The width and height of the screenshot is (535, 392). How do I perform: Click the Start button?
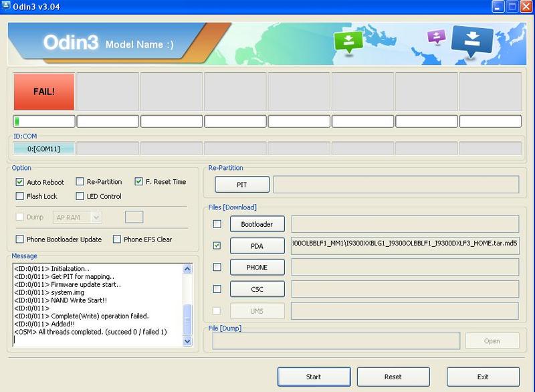[314, 377]
